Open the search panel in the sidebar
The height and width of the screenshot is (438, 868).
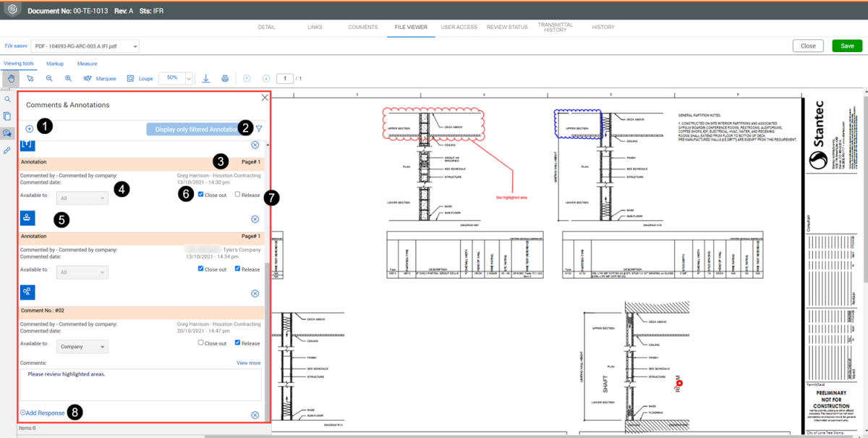coord(7,99)
